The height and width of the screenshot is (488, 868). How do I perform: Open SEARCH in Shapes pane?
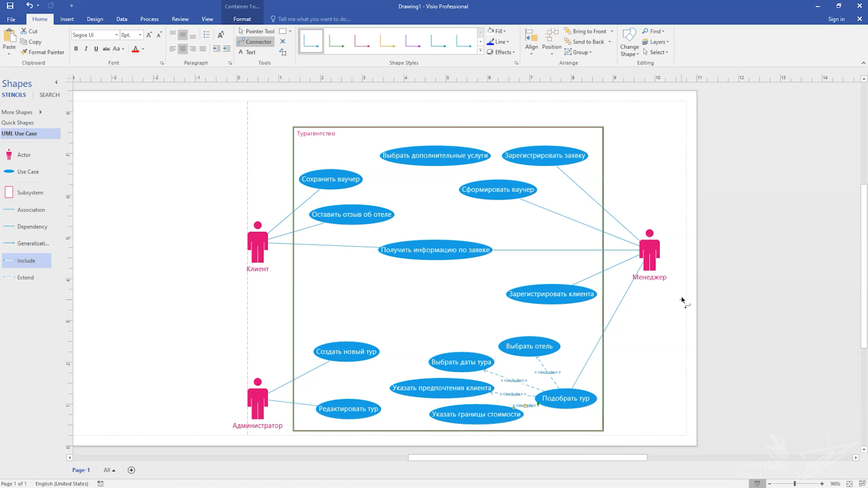pyautogui.click(x=50, y=95)
